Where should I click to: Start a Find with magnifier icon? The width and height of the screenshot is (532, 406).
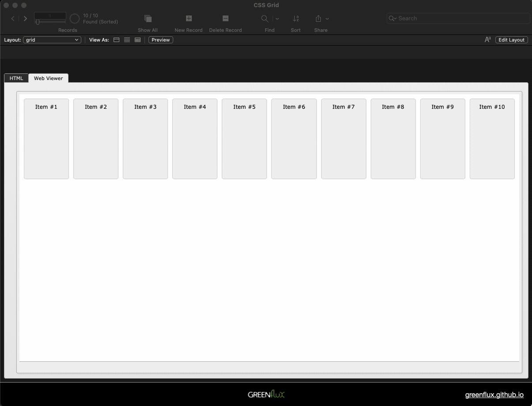tap(265, 19)
